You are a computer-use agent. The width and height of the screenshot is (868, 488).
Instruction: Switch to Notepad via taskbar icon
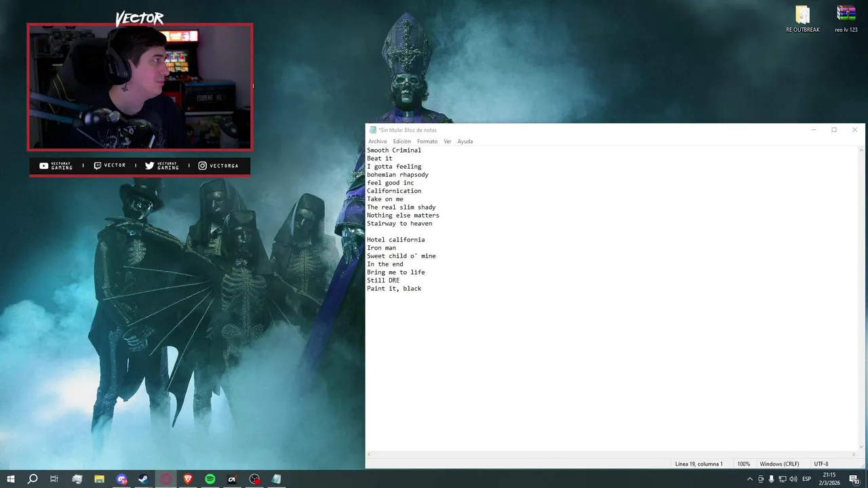pos(276,479)
